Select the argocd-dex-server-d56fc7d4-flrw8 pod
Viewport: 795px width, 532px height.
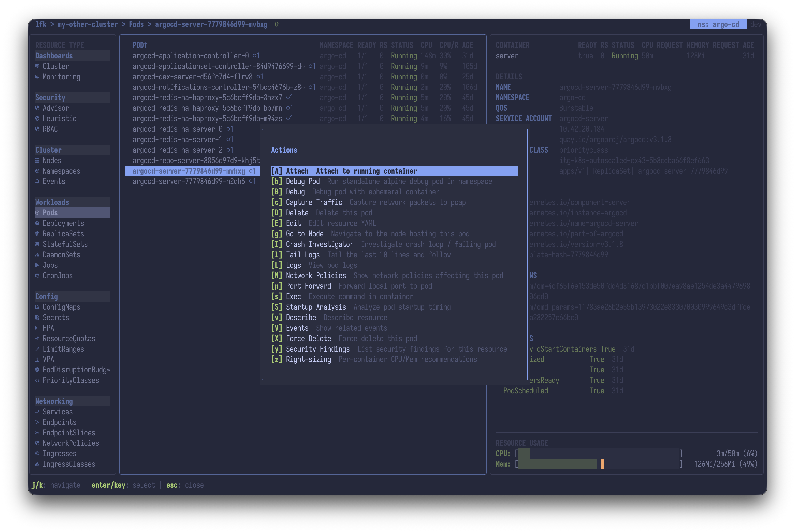303,77
